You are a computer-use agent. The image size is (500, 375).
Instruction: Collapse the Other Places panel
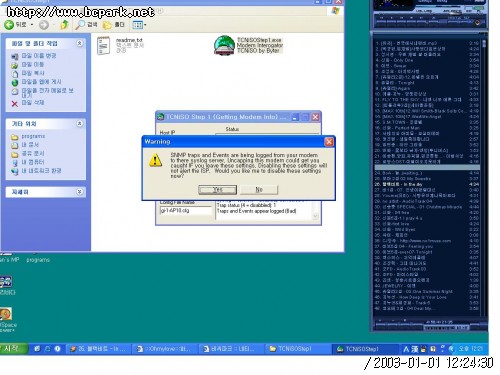click(79, 124)
